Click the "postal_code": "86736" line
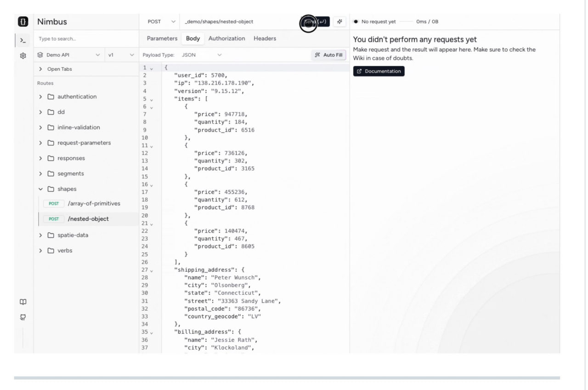588x390 pixels. point(222,309)
